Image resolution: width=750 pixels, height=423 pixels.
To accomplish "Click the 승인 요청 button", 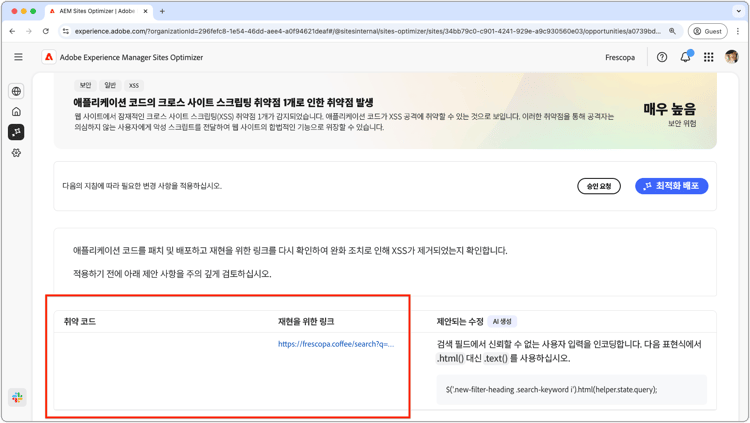I will (x=599, y=186).
